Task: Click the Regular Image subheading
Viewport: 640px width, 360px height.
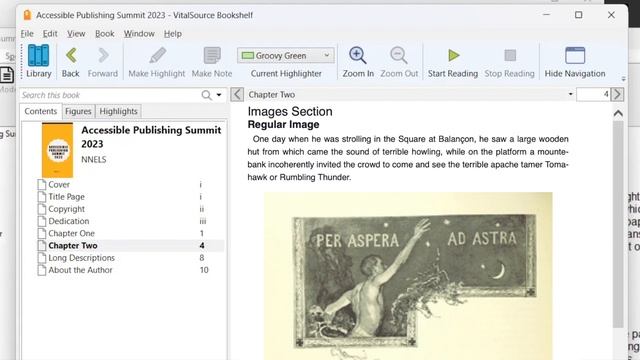Action: [283, 124]
